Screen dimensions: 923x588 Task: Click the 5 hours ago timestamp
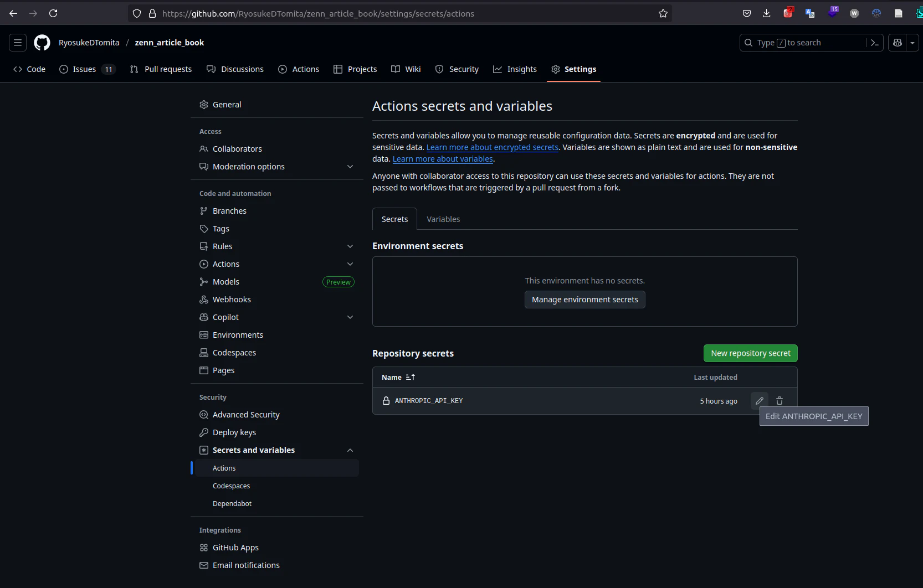(x=719, y=401)
